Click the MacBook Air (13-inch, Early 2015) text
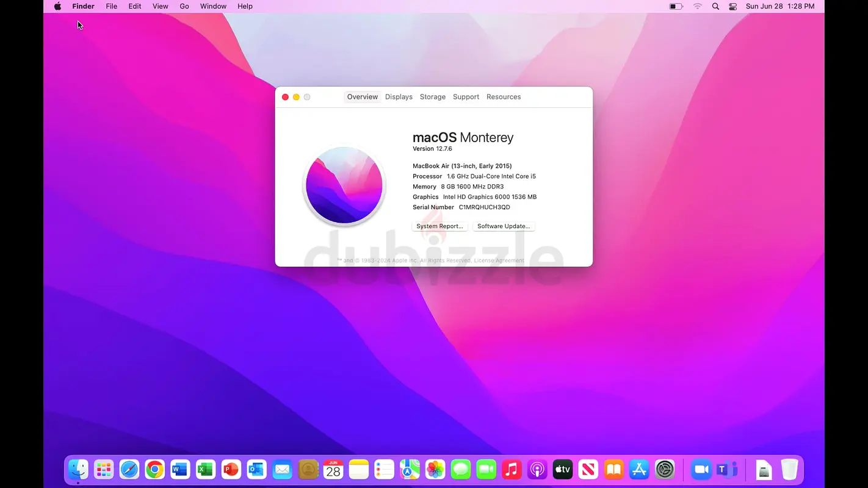This screenshot has width=868, height=488. tap(462, 166)
